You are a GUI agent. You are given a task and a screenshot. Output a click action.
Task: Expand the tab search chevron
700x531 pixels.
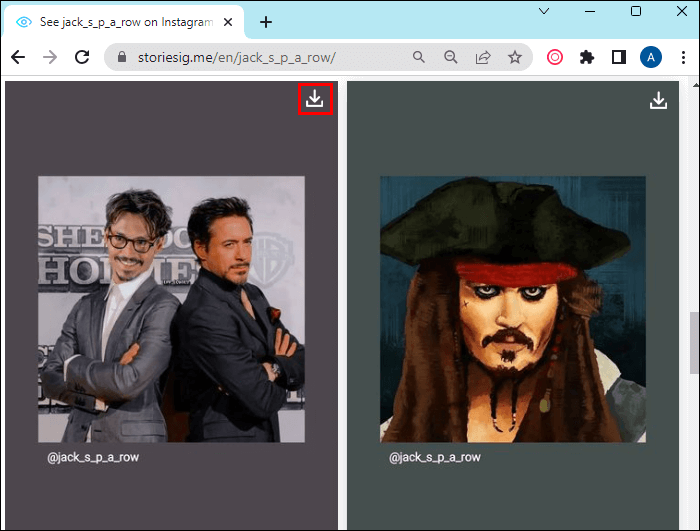pos(544,11)
